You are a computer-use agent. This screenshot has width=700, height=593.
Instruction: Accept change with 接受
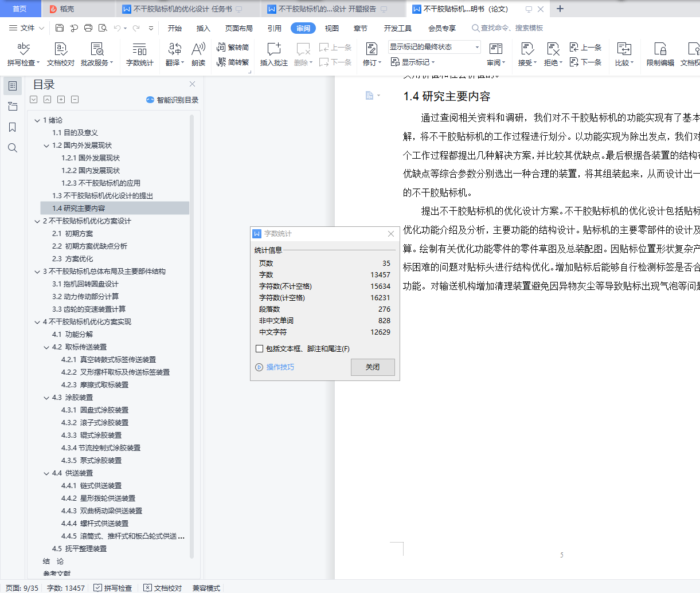tap(527, 54)
